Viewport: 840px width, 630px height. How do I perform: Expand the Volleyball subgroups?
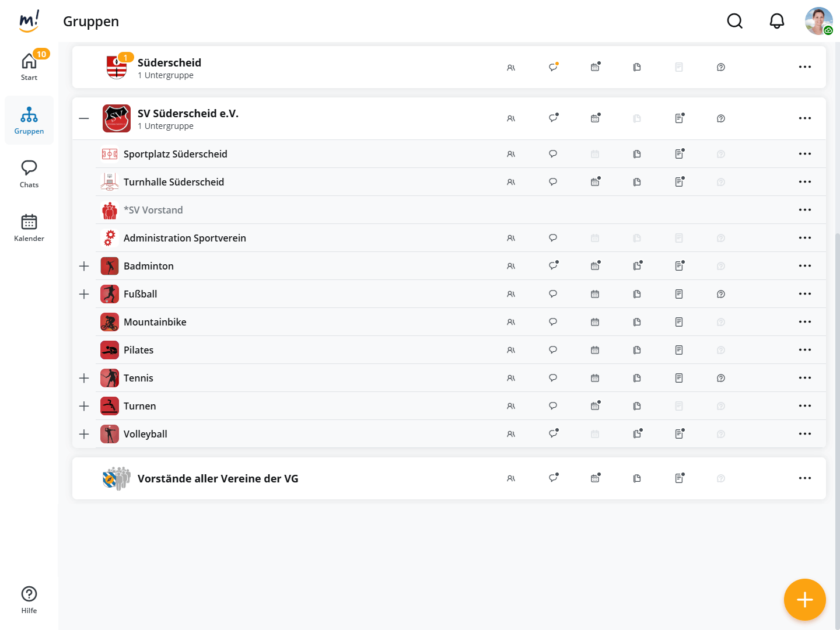[x=84, y=434]
